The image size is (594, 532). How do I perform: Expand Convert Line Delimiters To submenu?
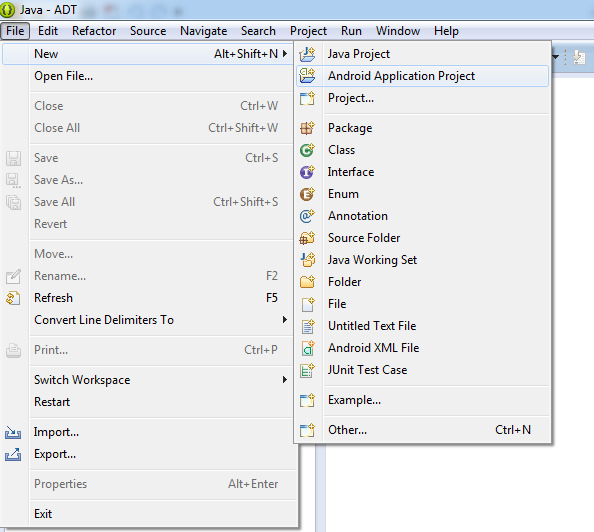coord(285,319)
